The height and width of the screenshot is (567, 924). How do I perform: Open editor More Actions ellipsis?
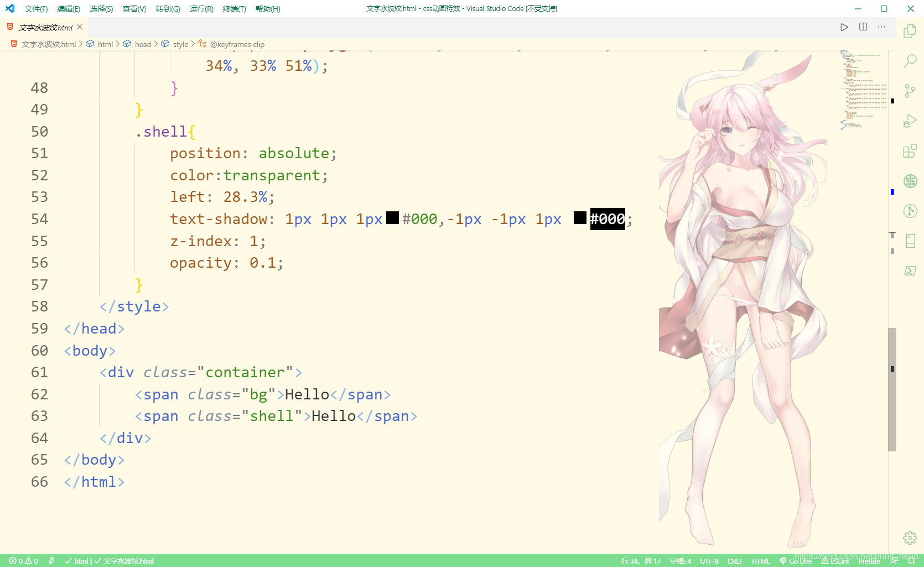[x=881, y=27]
